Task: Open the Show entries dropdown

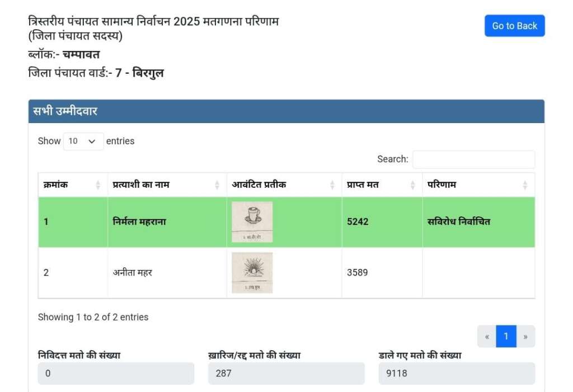Action: (x=83, y=141)
